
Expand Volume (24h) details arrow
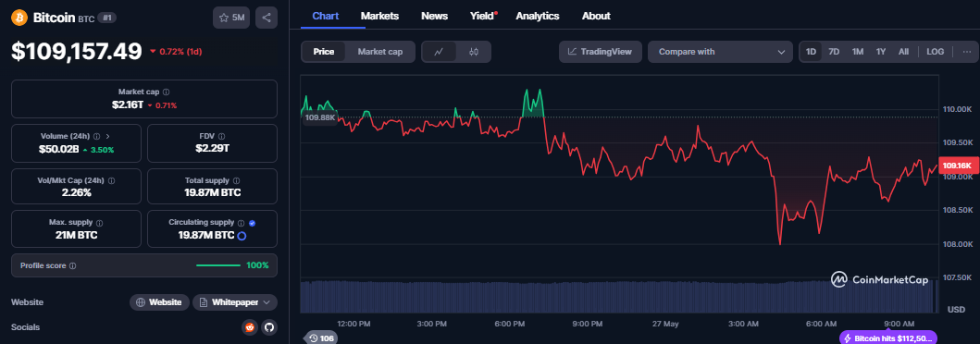(x=108, y=136)
